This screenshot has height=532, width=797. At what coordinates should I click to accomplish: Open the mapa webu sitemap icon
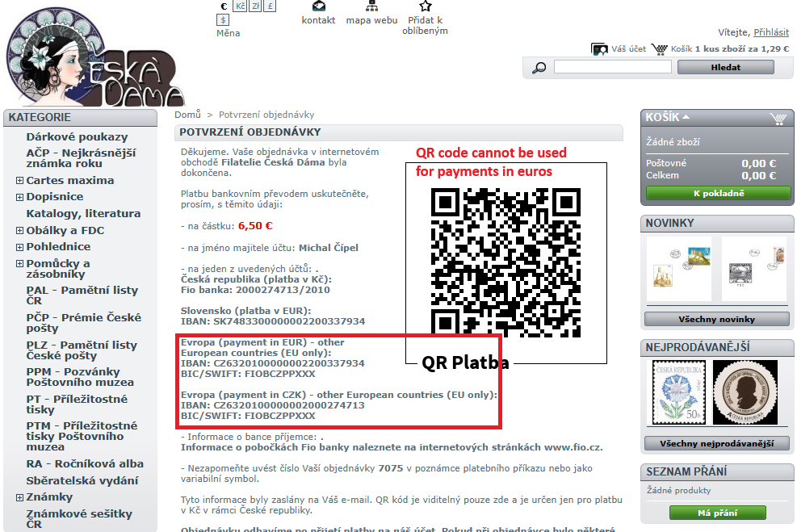(371, 6)
